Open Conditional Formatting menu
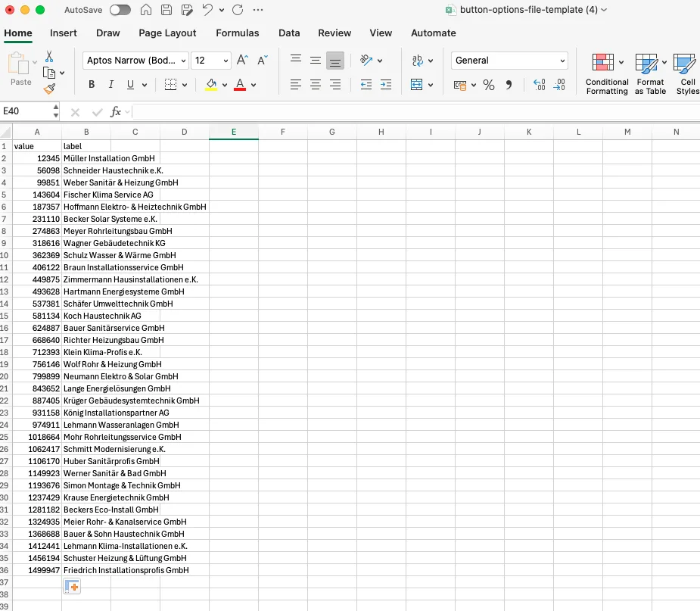 pyautogui.click(x=607, y=74)
